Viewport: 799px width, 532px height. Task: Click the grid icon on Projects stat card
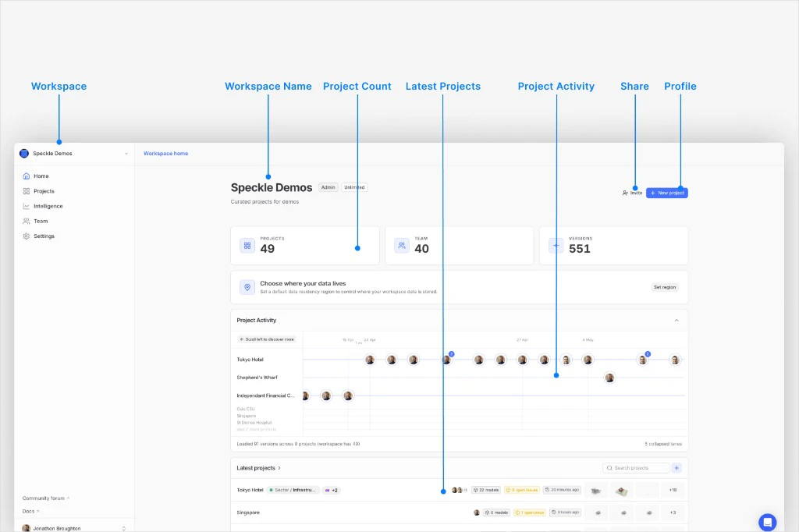247,246
